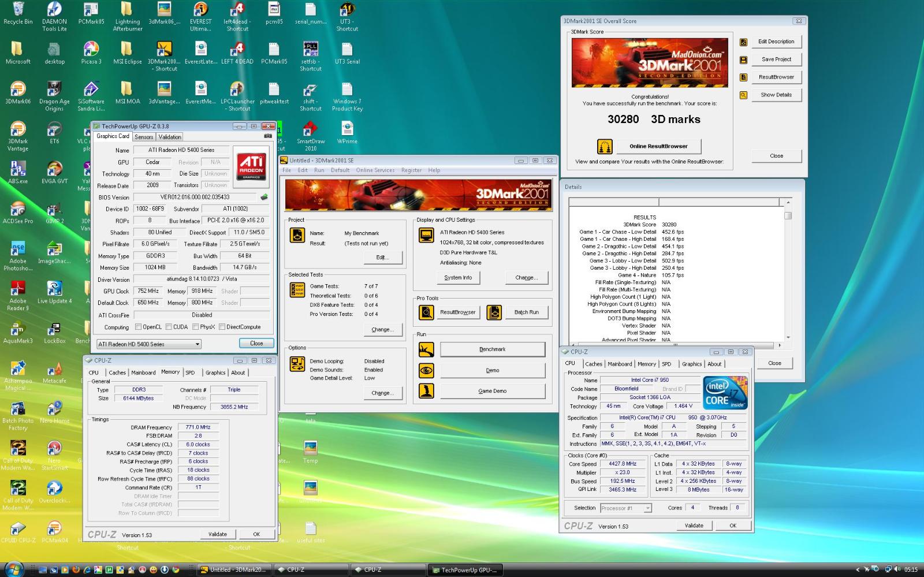Click the Save Project button in score window
924x577 pixels.
tap(776, 59)
